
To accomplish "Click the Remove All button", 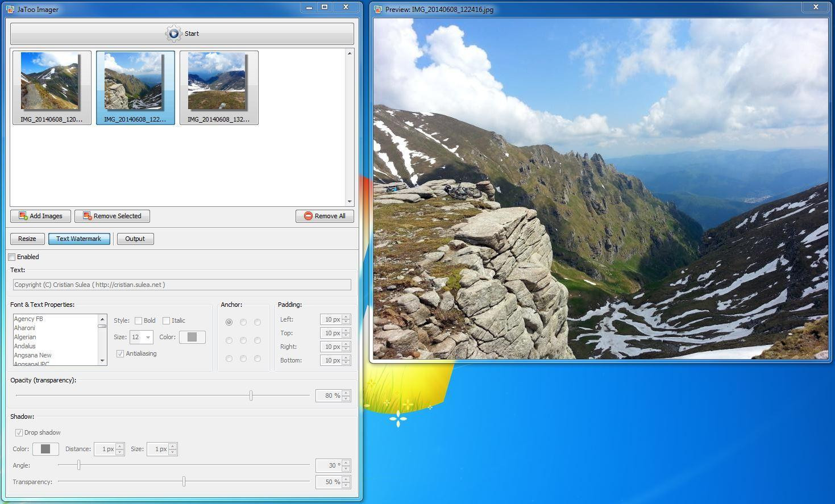I will pos(325,216).
